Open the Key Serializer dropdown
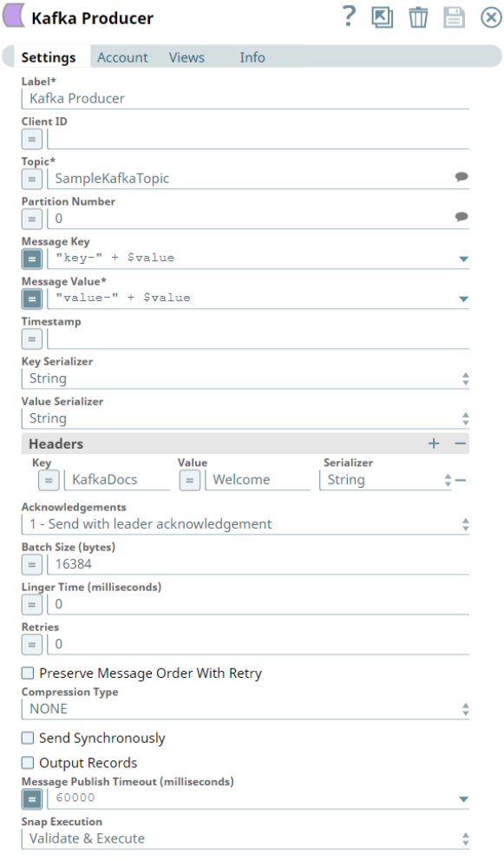504x861 pixels. click(463, 378)
